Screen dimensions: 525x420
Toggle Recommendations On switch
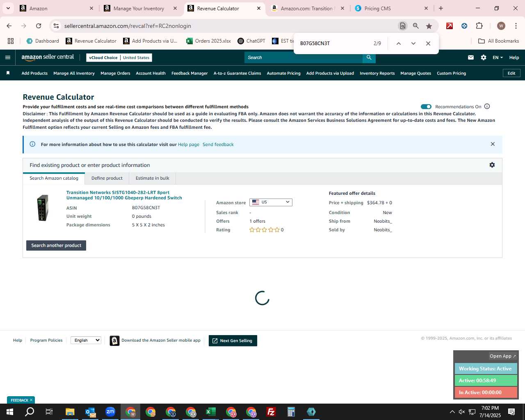426,107
